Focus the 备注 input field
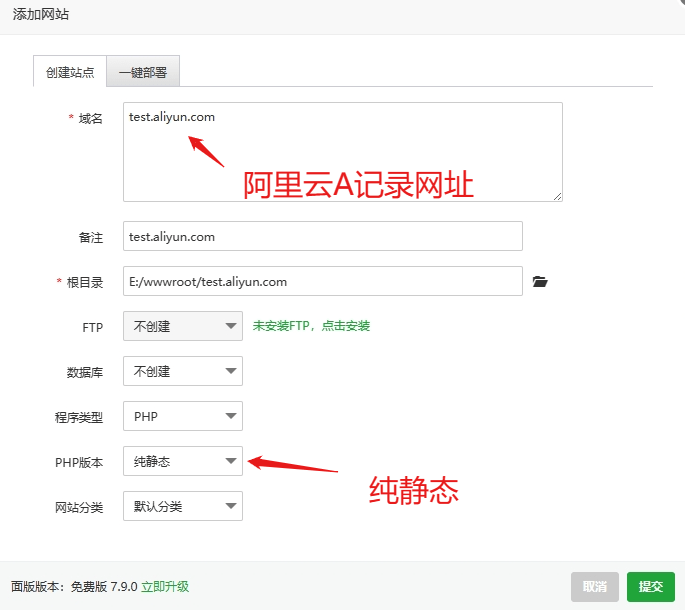This screenshot has height=610, width=685. (322, 237)
